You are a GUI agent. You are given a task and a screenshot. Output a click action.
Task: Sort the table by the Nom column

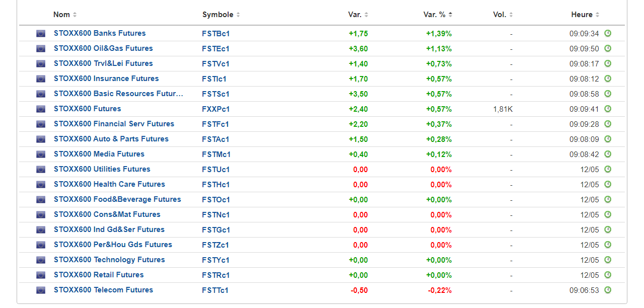[x=64, y=15]
